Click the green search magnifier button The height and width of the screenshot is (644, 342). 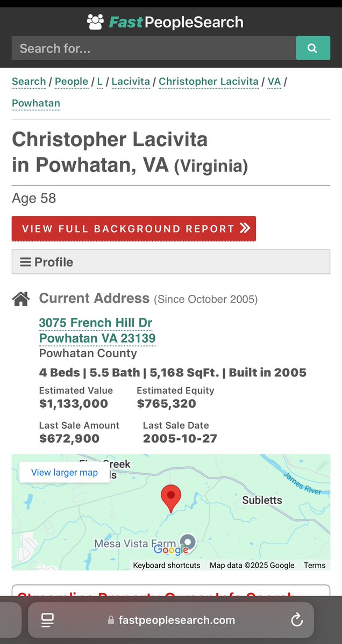point(312,48)
